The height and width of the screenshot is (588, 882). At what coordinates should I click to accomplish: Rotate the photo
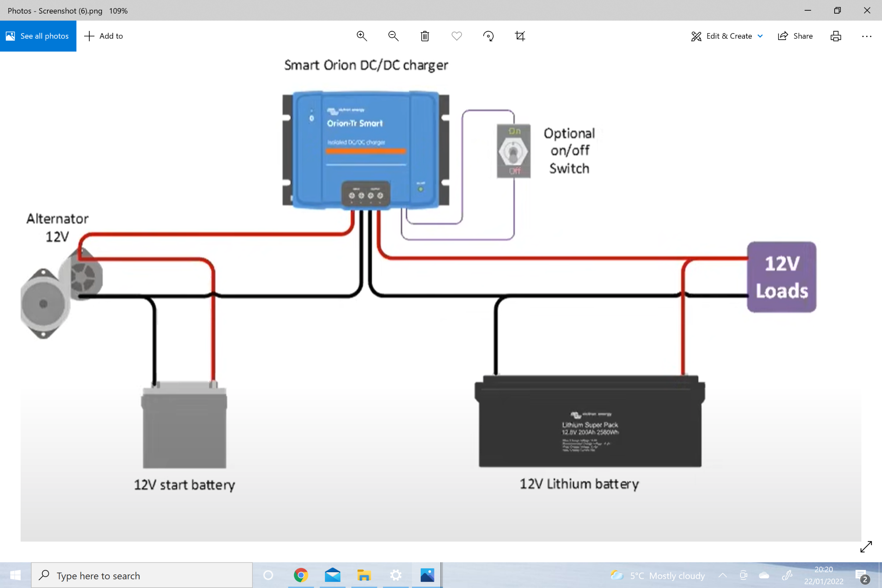(488, 36)
